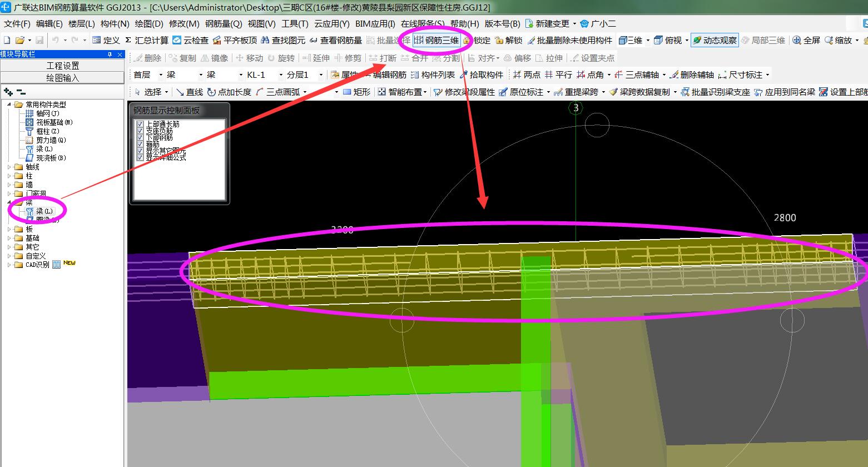Open 楼层(L) menu
Image resolution: width=868 pixels, height=467 pixels.
click(82, 23)
